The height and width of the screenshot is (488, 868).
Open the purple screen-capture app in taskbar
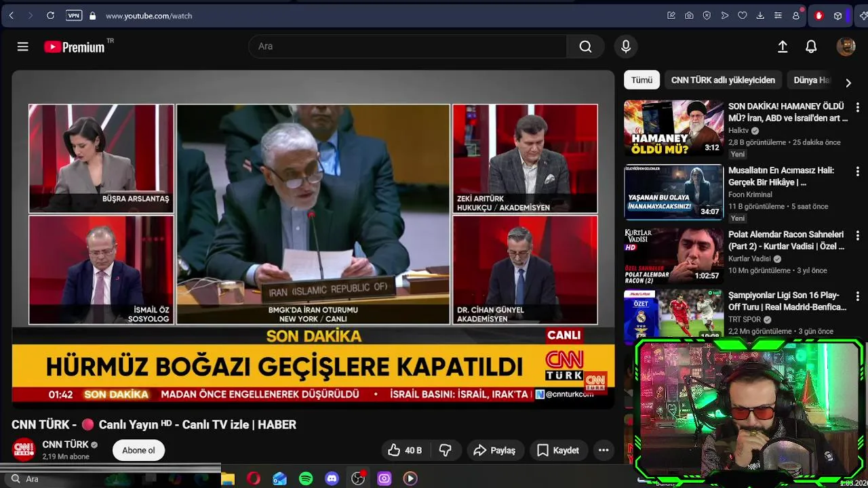click(x=384, y=479)
